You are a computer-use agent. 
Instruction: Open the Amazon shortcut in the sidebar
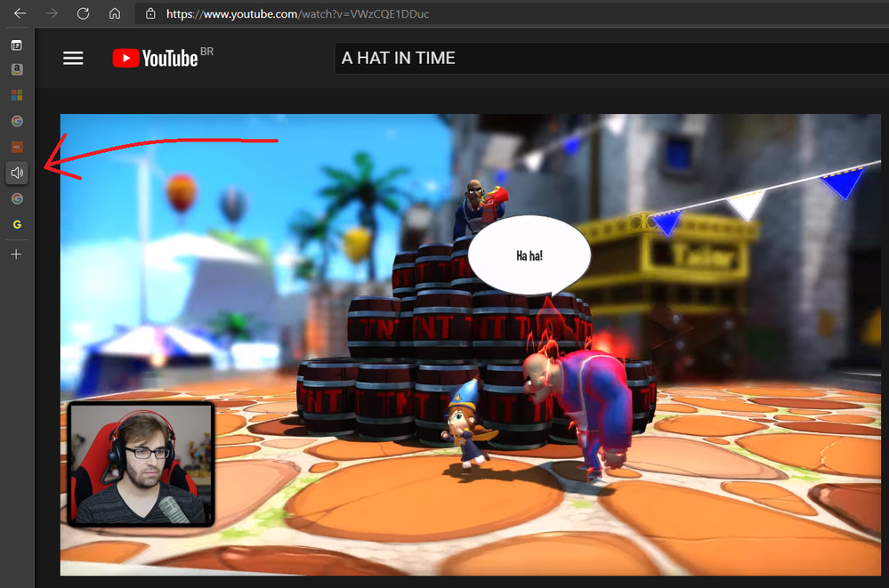16,68
